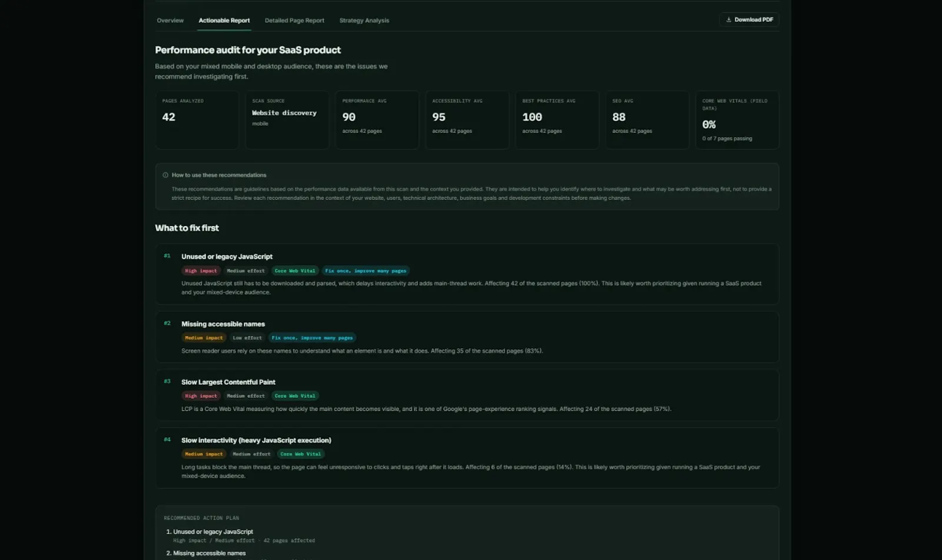Download the report as PDF
942x560 pixels.
click(x=749, y=20)
